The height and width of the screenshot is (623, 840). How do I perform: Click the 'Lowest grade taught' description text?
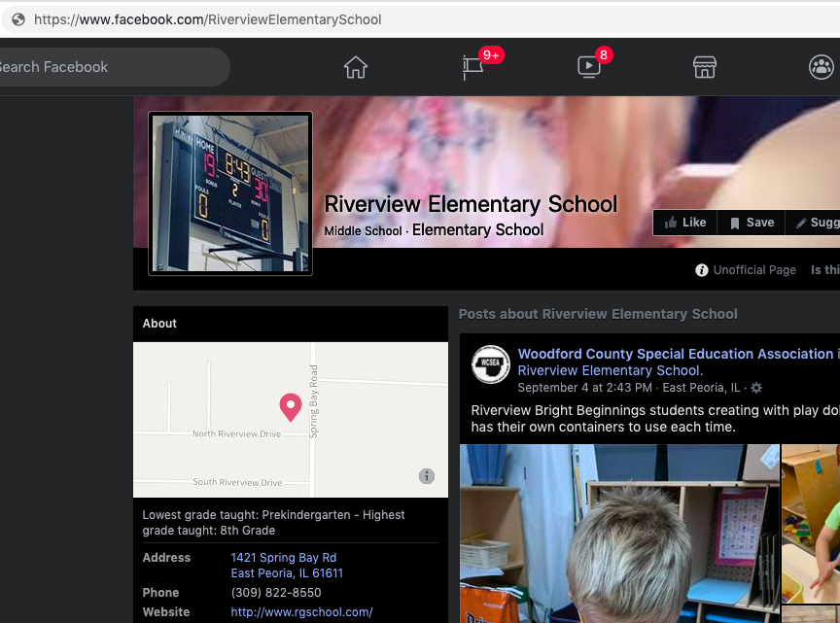273,522
